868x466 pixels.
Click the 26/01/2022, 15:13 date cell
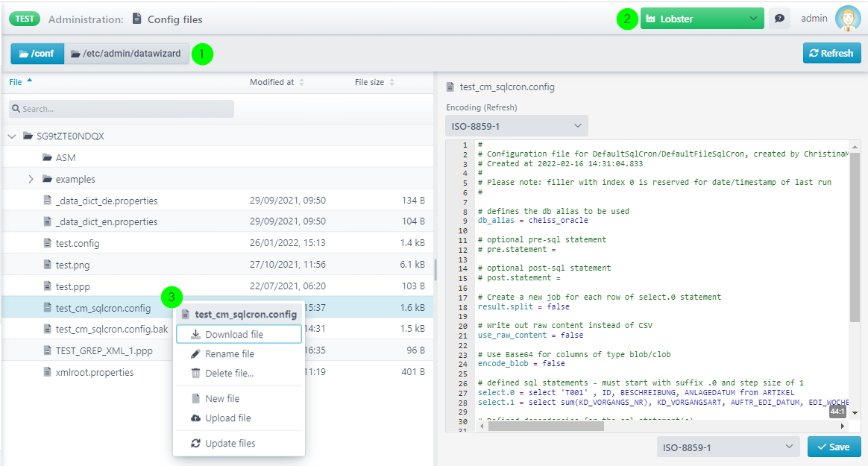tap(287, 242)
